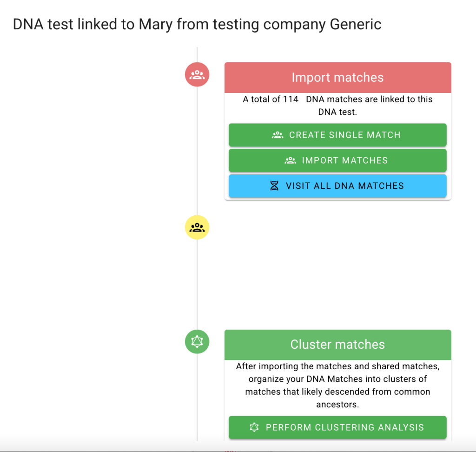Click the people icon in Create Single Match
The width and height of the screenshot is (476, 452).
(278, 135)
